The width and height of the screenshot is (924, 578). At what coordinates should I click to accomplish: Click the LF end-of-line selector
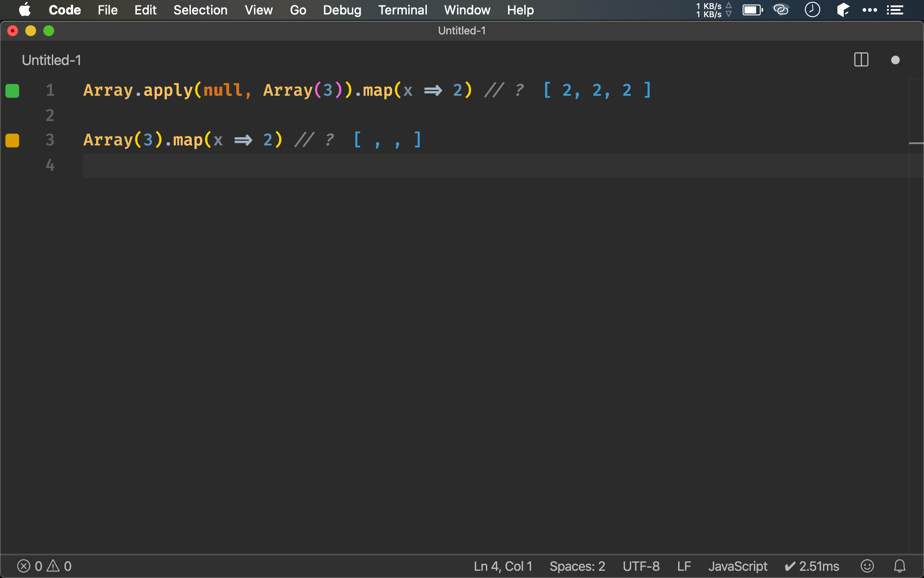point(684,566)
